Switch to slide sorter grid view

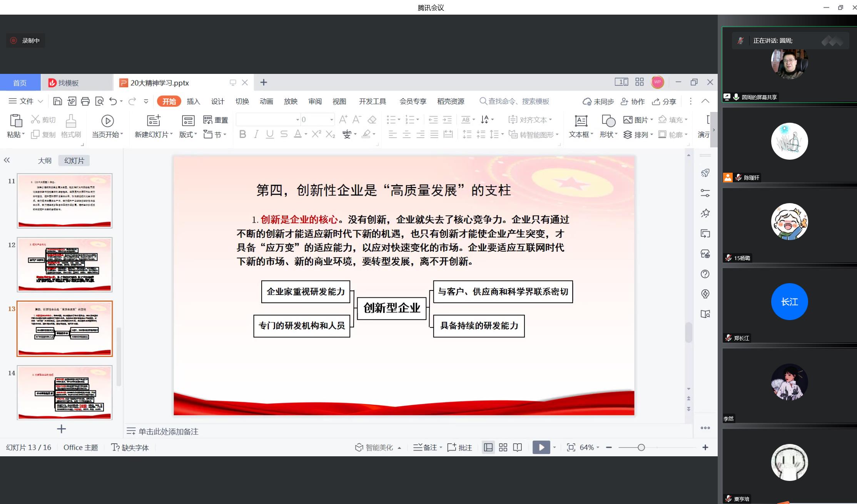(x=503, y=447)
